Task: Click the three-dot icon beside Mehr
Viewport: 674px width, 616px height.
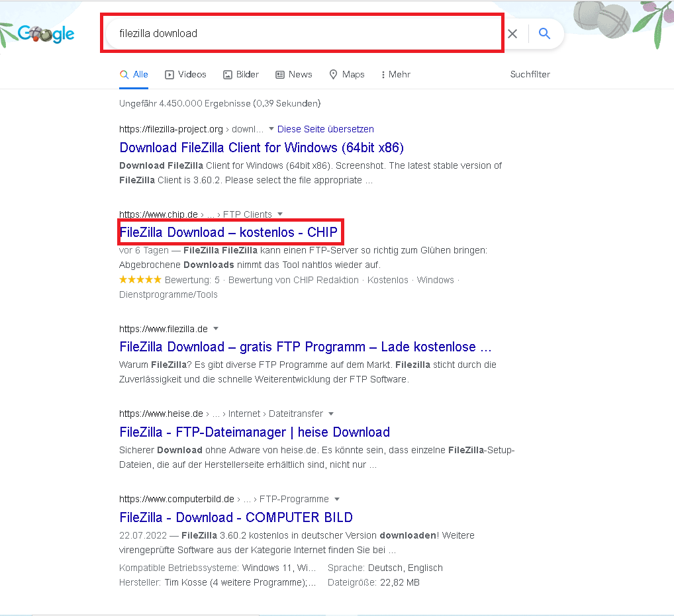Action: (x=383, y=75)
